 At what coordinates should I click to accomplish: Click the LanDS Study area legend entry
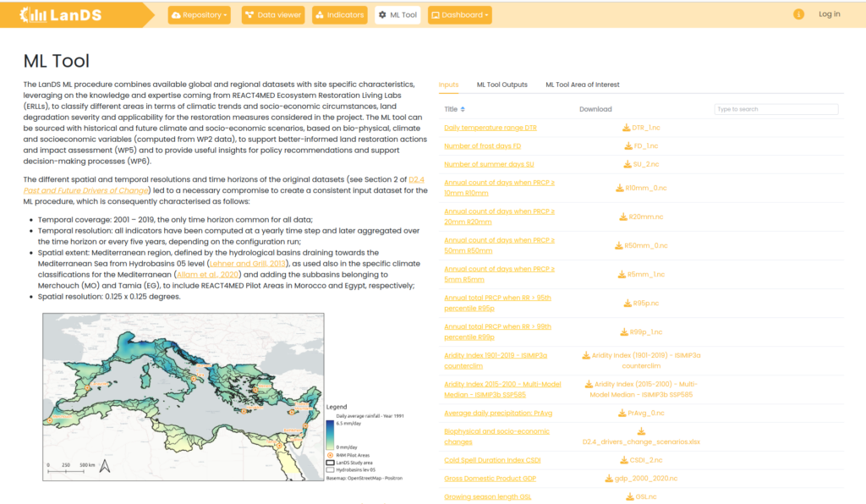coord(349,463)
